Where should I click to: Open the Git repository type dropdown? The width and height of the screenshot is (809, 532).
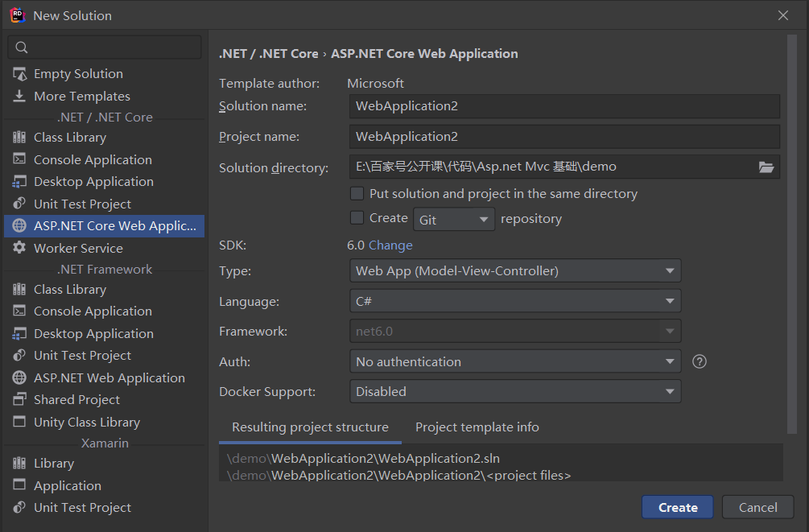[x=454, y=219]
